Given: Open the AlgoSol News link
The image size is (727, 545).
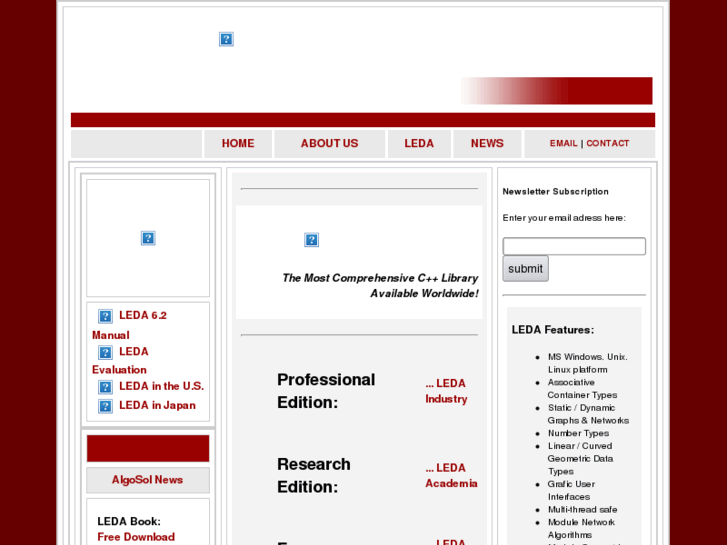Looking at the screenshot, I should click(x=147, y=480).
